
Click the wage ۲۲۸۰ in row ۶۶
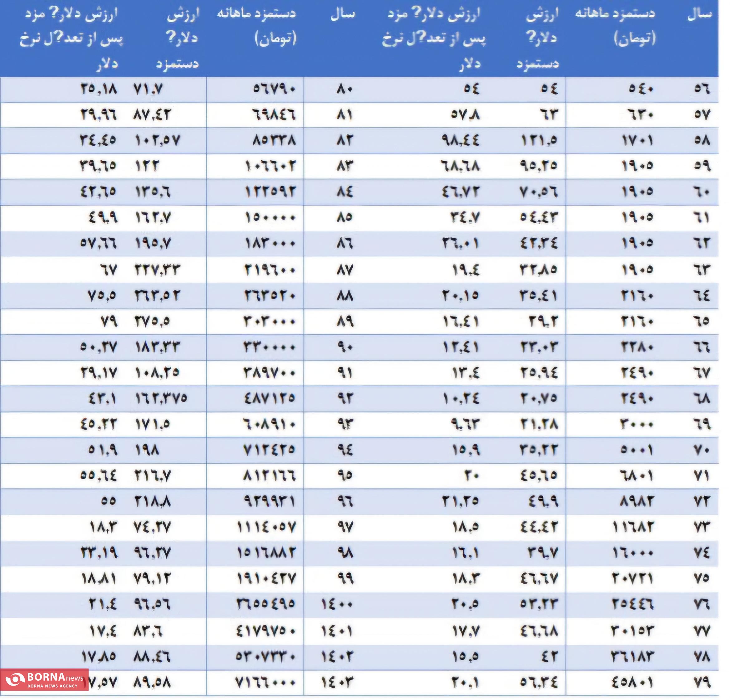[x=637, y=347]
